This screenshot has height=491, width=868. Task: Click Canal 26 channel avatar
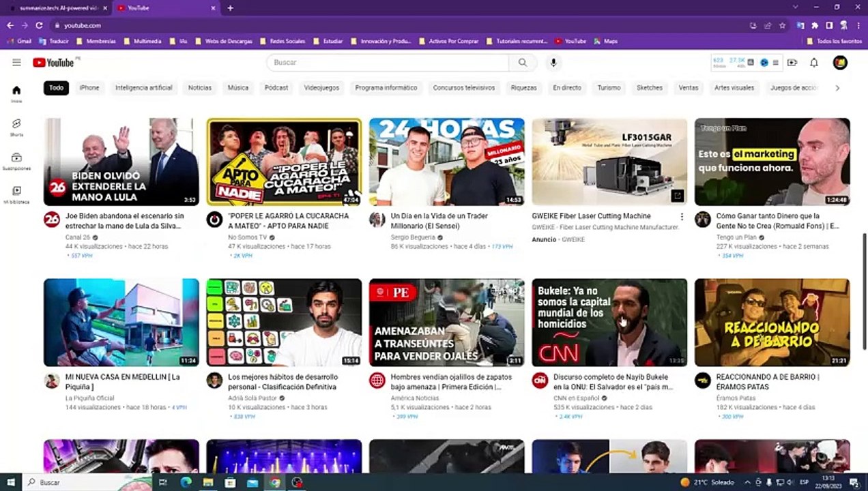[x=52, y=220]
